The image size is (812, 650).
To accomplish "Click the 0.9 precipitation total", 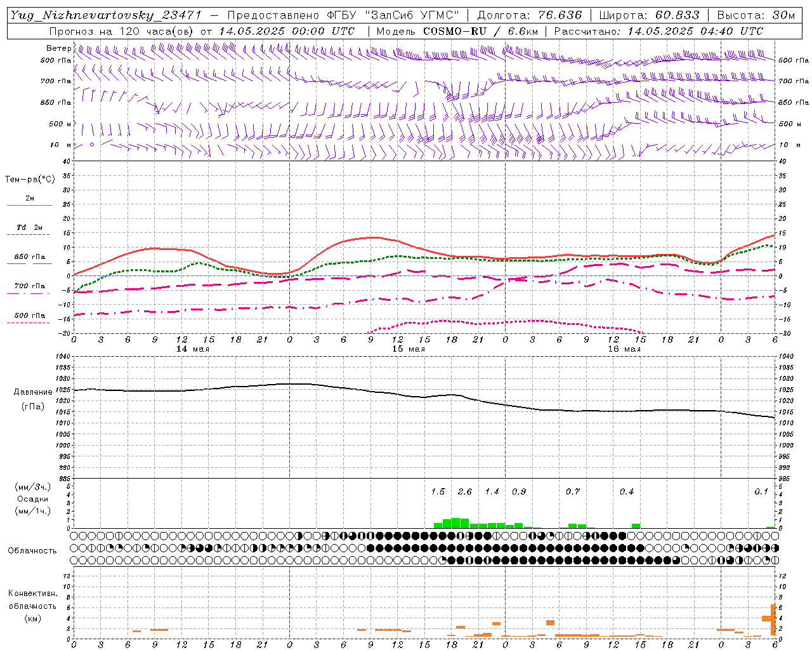I will pyautogui.click(x=519, y=491).
